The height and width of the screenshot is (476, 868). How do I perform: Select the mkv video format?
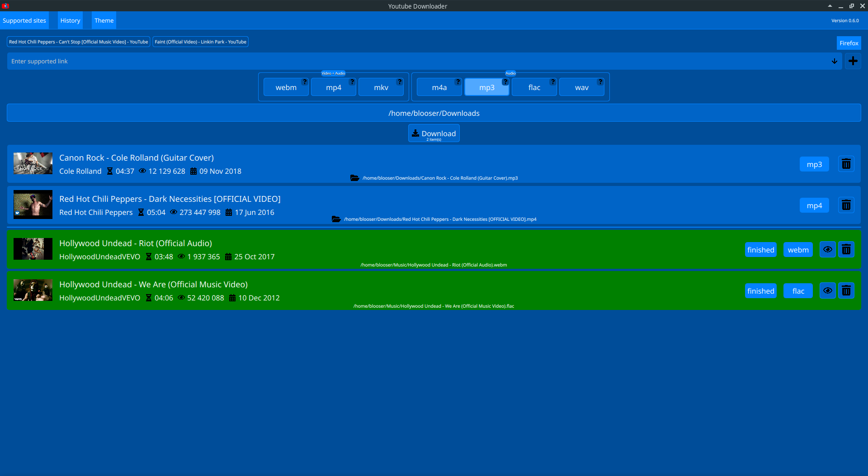pos(381,87)
